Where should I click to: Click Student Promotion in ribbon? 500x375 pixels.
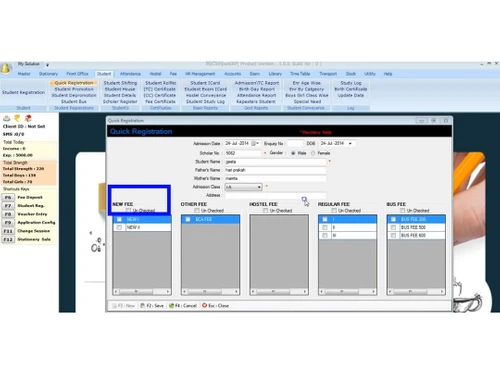(74, 89)
